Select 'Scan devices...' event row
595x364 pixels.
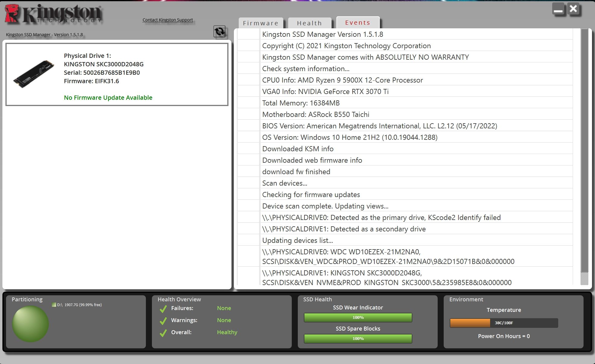pyautogui.click(x=405, y=183)
